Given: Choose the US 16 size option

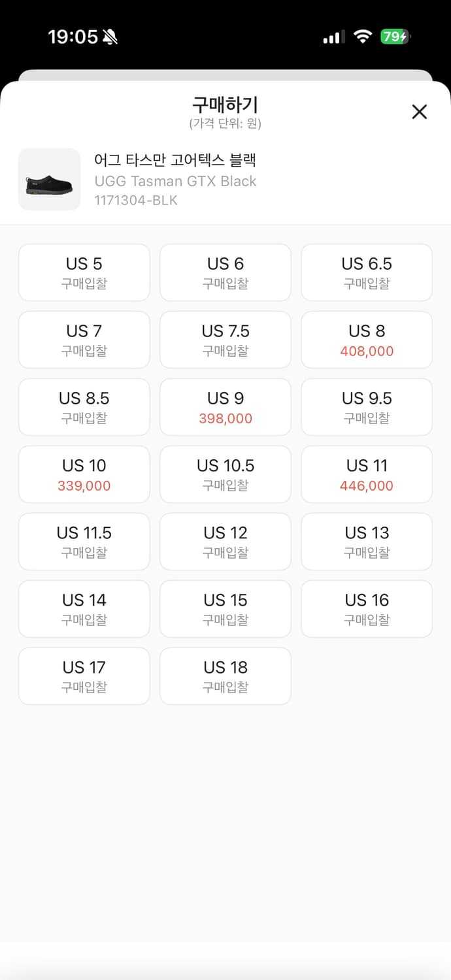Looking at the screenshot, I should point(367,609).
